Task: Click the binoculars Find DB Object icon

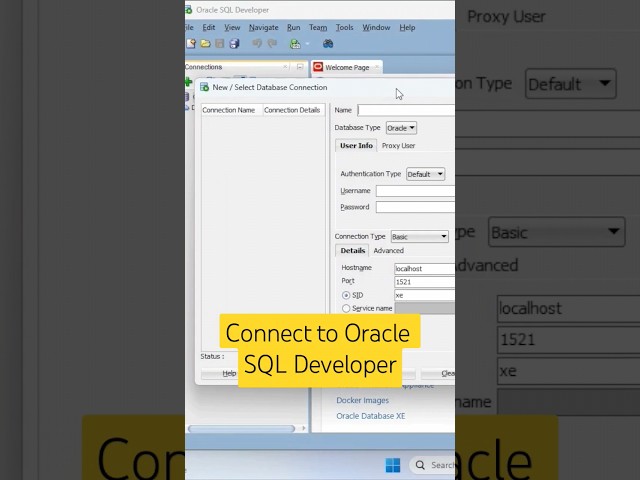Action: coord(328,43)
